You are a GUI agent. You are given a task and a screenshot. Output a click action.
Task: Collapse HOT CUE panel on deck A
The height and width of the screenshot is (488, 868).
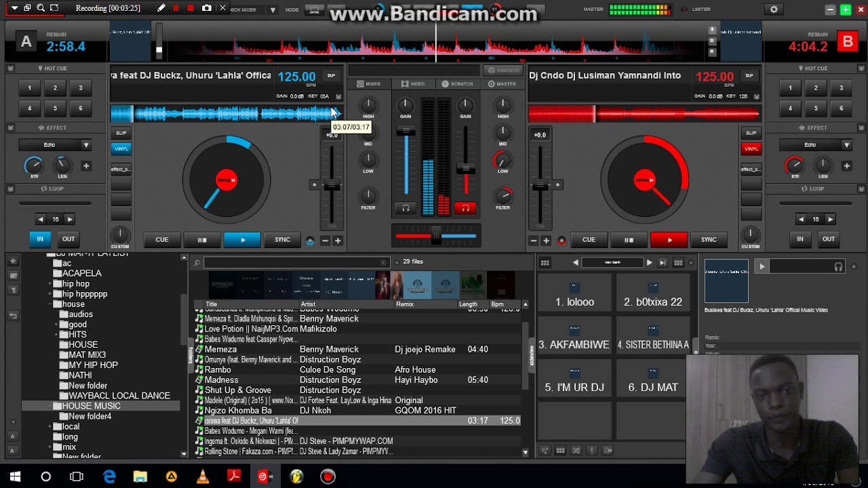point(10,68)
